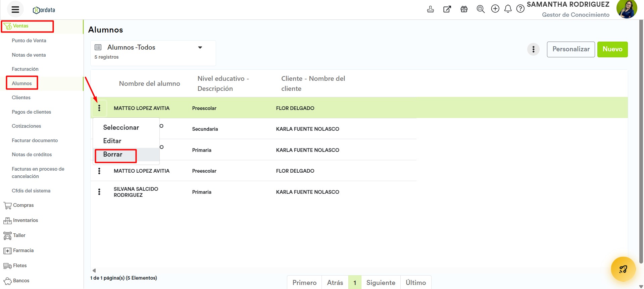644x289 pixels.
Task: Open row menu for MATTEO LOPEZ AVITIA below the context menu
Action: (99, 171)
